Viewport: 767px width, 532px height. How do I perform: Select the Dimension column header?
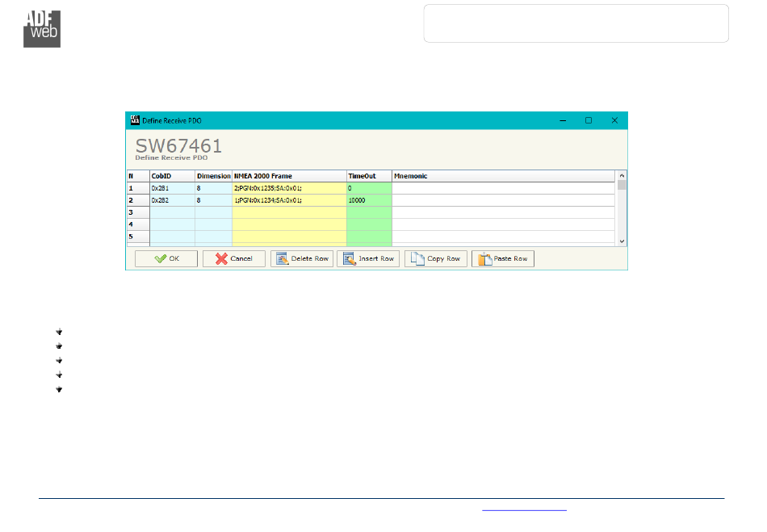(x=213, y=176)
